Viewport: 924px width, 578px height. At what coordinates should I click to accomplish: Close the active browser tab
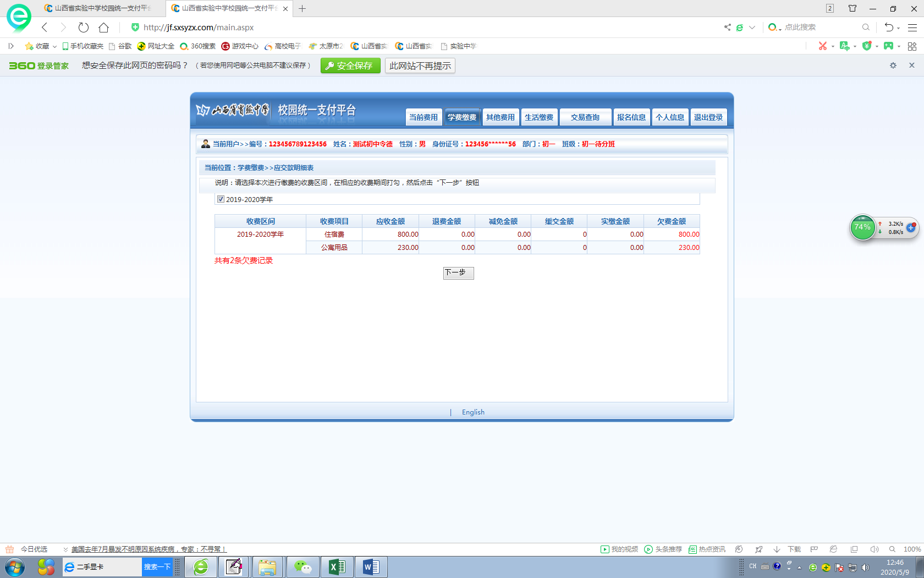coord(285,9)
